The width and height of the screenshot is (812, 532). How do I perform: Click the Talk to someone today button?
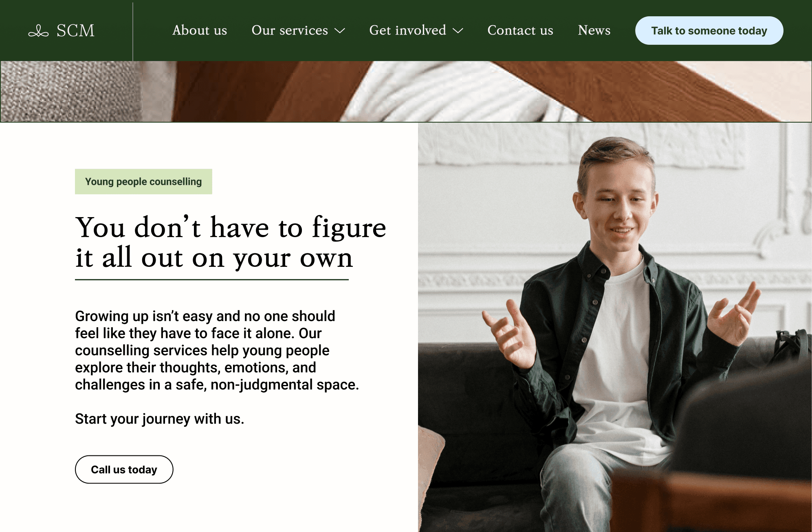[709, 31]
